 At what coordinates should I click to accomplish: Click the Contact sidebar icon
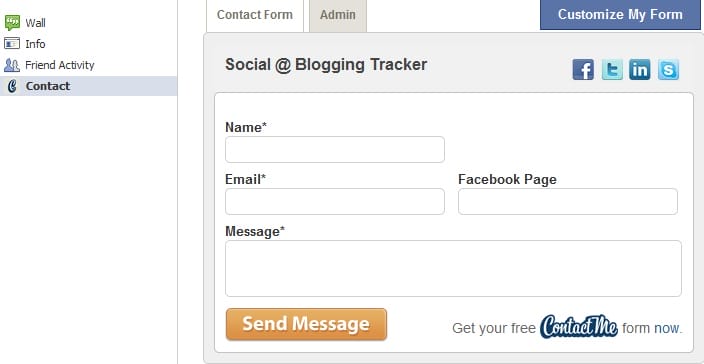12,86
